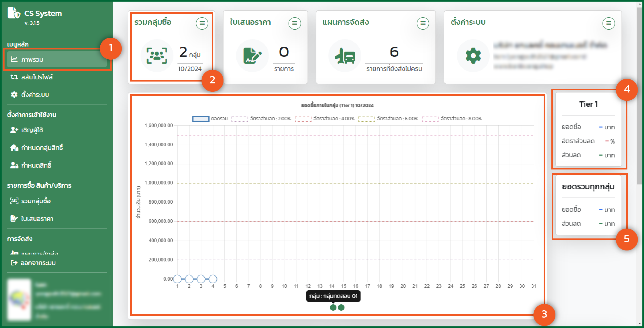Click the group buying people icon in the รวมกลุ่มซื้อ card
Screen dimensions: 644x328
157,56
